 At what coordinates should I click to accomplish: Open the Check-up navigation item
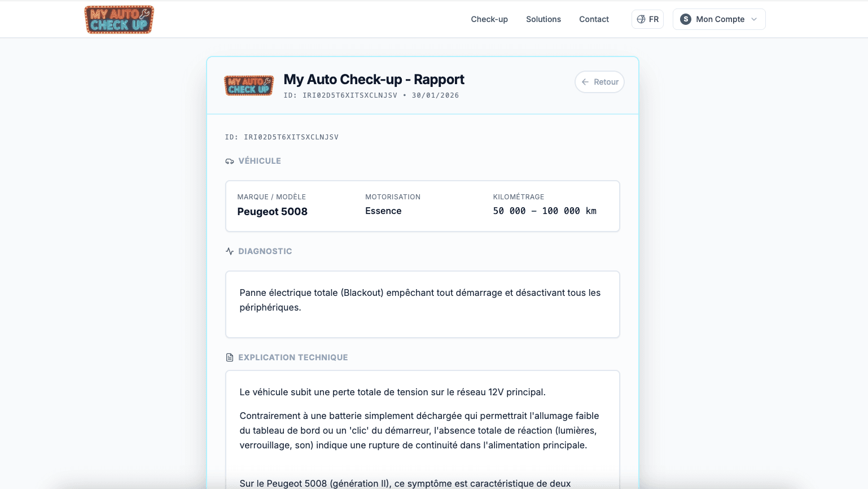(x=489, y=19)
